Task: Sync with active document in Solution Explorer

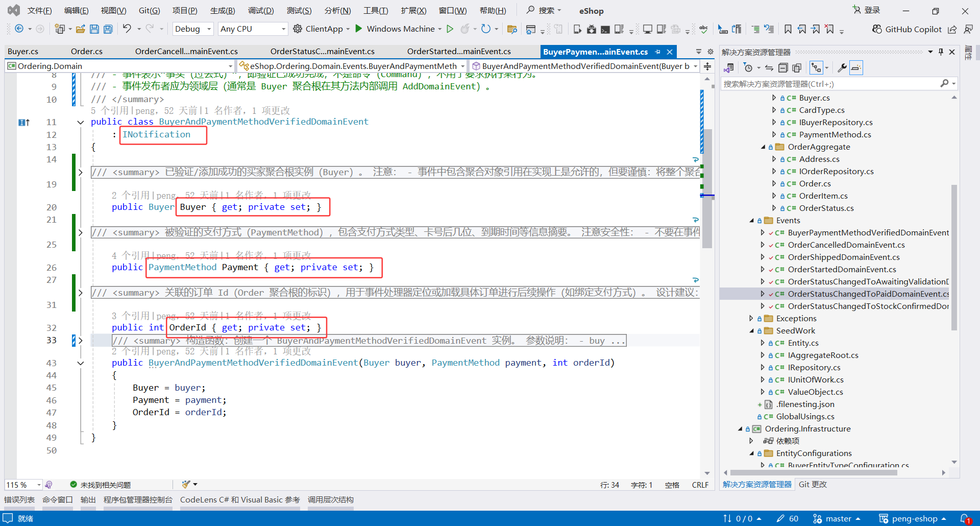Action: pyautogui.click(x=769, y=67)
